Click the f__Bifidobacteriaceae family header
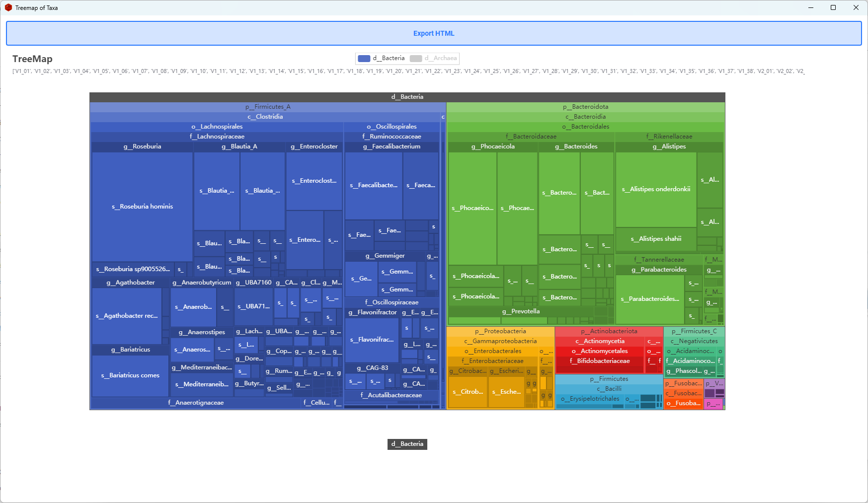 [x=600, y=361]
